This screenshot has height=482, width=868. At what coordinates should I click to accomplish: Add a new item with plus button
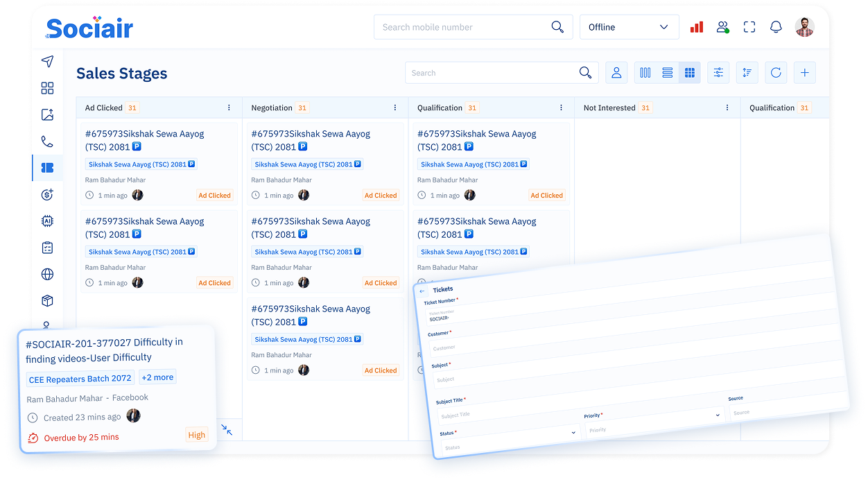(804, 73)
